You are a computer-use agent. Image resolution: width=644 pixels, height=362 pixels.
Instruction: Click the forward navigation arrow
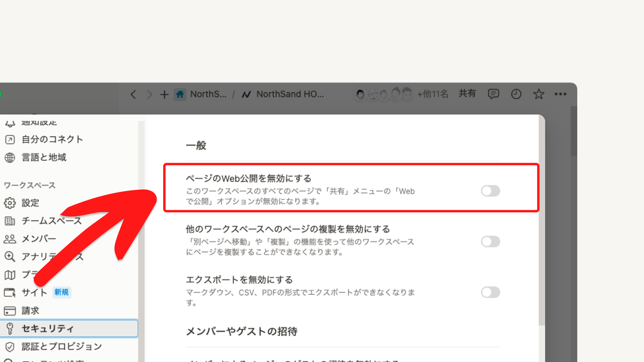[149, 94]
